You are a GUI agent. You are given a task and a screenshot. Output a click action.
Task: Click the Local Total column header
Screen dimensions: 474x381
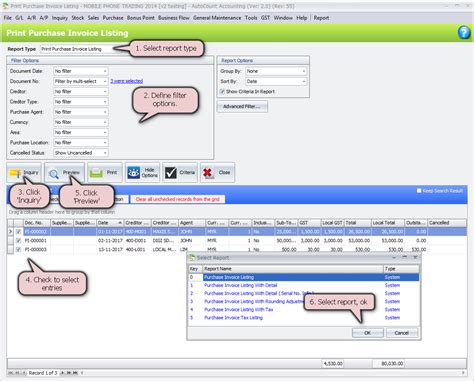(388, 223)
